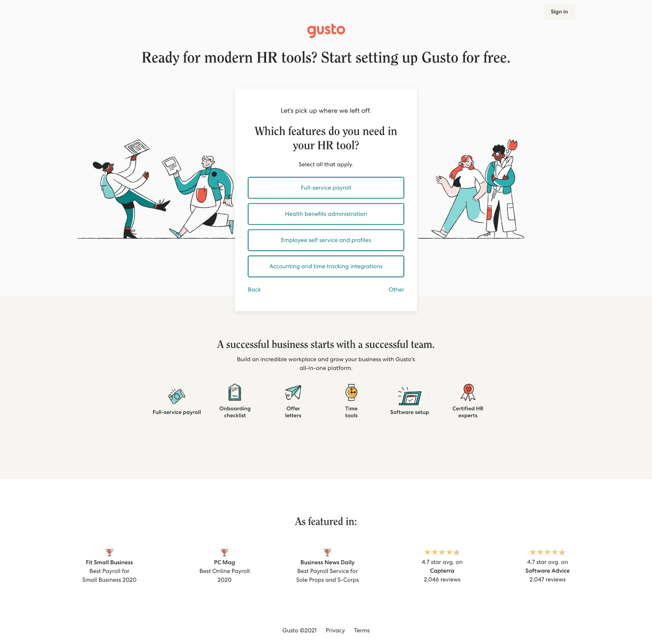The height and width of the screenshot is (644, 652).
Task: Select Full-service payroll feature checkbox
Action: click(x=326, y=187)
